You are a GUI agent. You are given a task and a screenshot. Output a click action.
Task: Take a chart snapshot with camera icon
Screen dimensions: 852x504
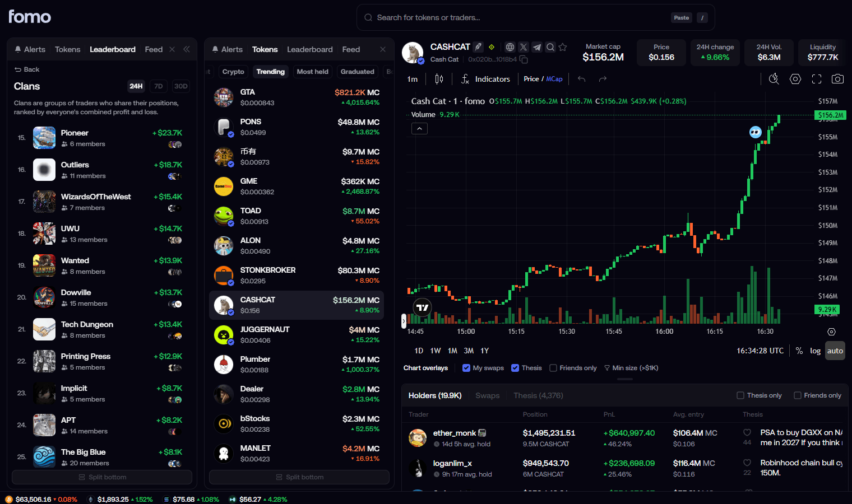pyautogui.click(x=837, y=79)
